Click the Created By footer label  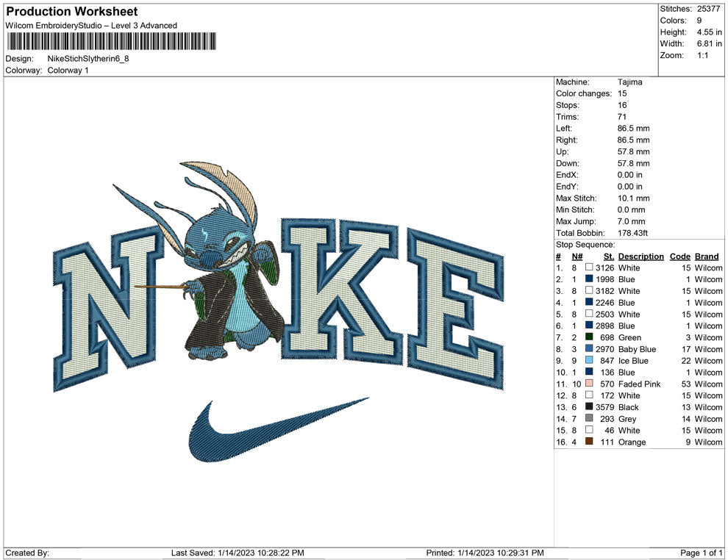tap(27, 553)
